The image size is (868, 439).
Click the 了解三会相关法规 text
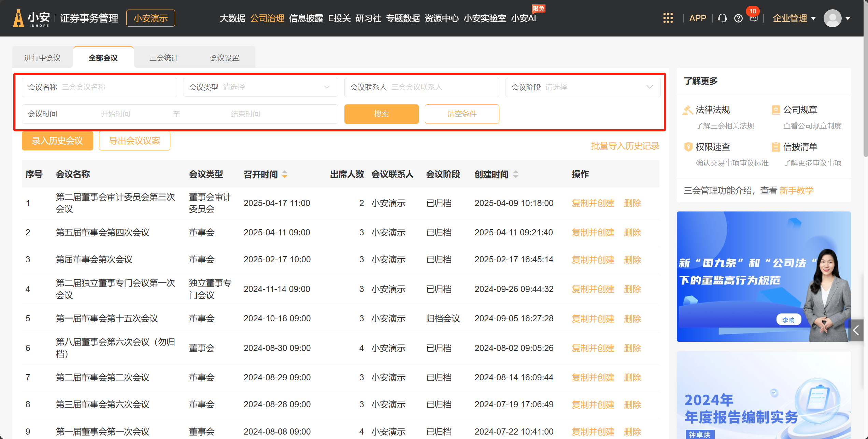tap(725, 126)
